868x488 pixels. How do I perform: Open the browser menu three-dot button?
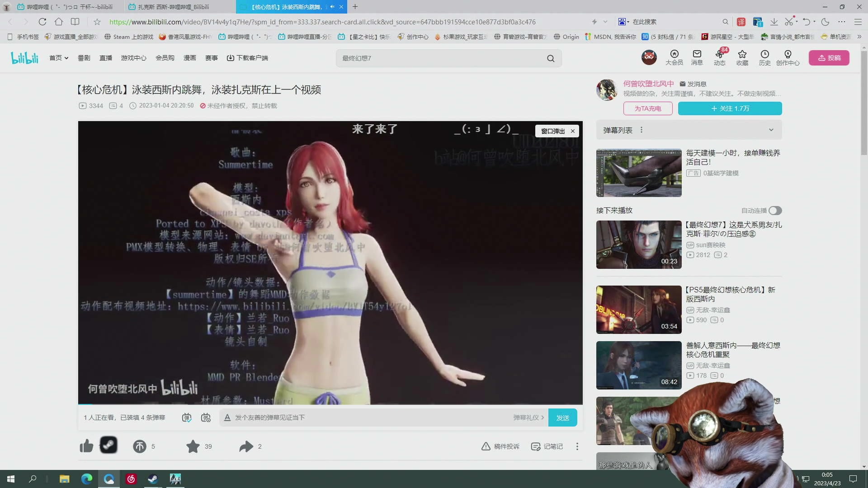[x=841, y=22]
